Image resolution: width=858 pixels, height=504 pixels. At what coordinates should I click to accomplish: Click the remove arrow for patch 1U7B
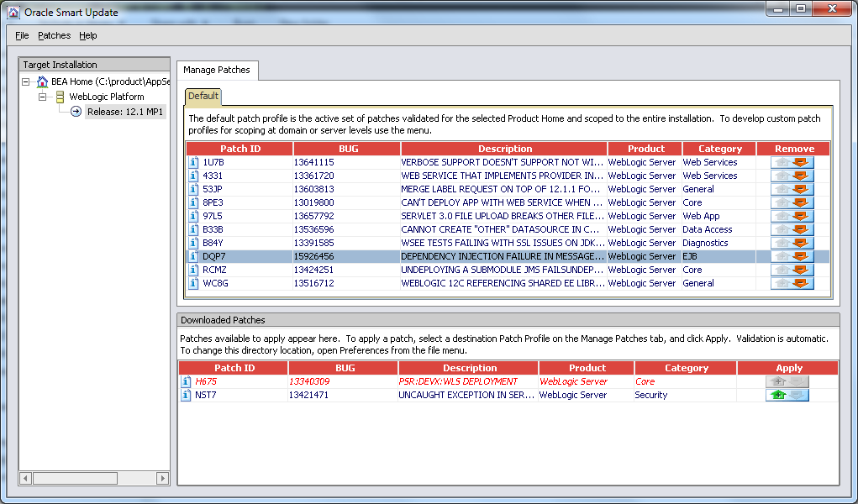(x=802, y=162)
